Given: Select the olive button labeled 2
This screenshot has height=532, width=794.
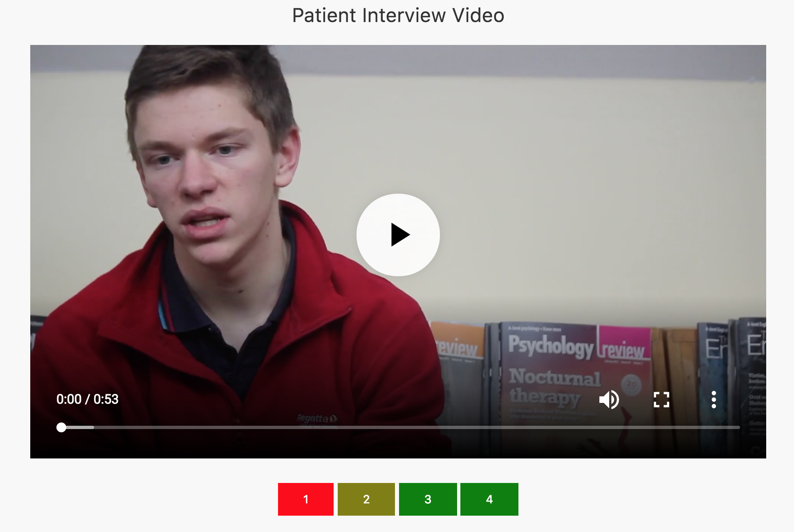Looking at the screenshot, I should point(366,499).
